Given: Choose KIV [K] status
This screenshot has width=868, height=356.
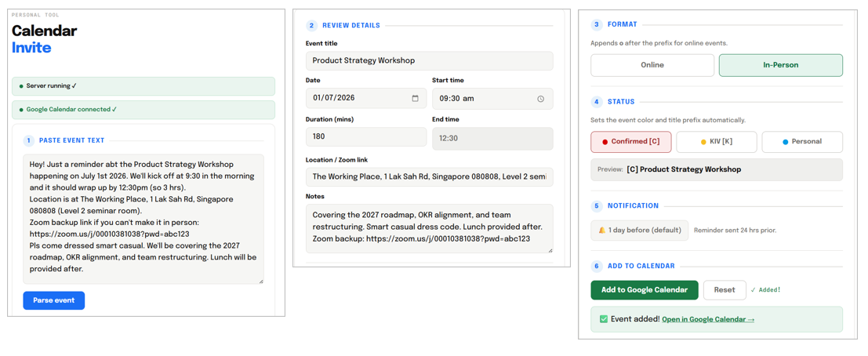Looking at the screenshot, I should [x=717, y=142].
